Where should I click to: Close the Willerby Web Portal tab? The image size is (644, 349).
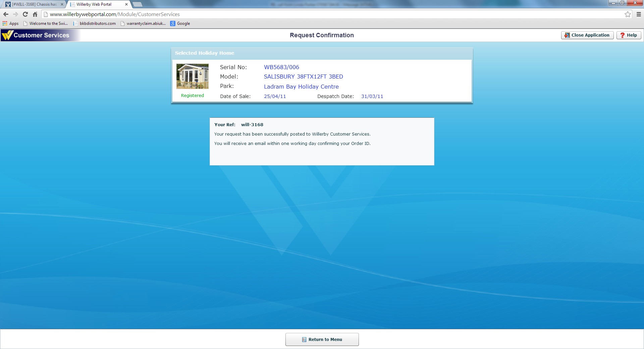[x=126, y=4]
